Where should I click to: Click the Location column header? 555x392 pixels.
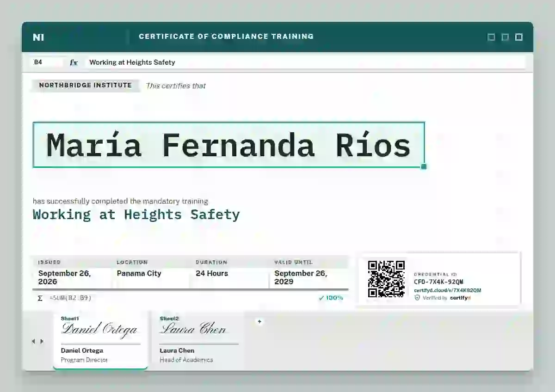click(132, 262)
